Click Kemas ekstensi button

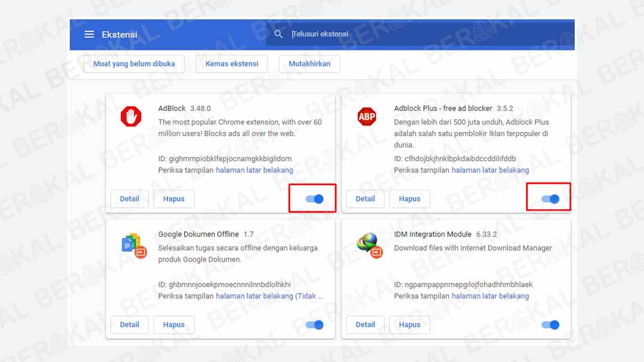(x=231, y=64)
